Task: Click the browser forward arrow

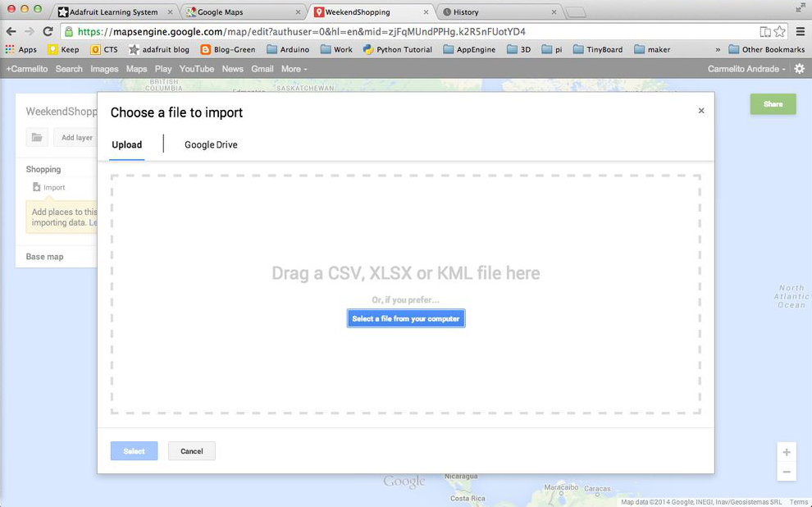Action: click(30, 32)
